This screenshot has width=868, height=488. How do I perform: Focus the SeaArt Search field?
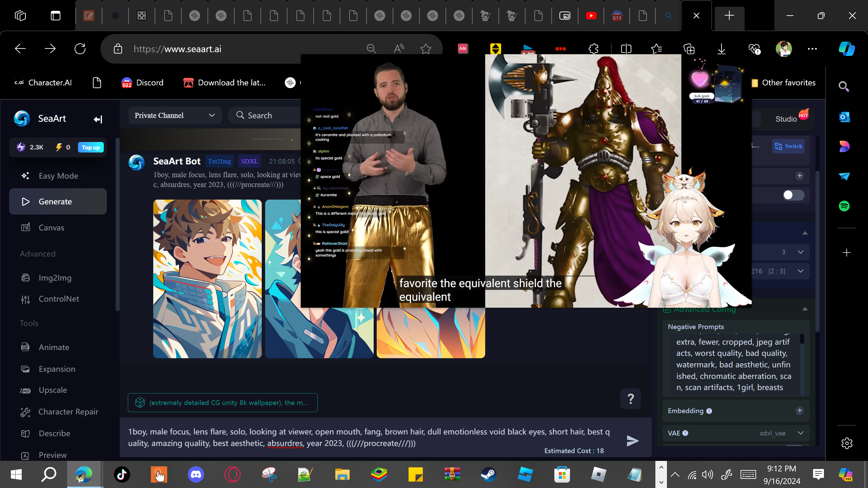pos(264,116)
